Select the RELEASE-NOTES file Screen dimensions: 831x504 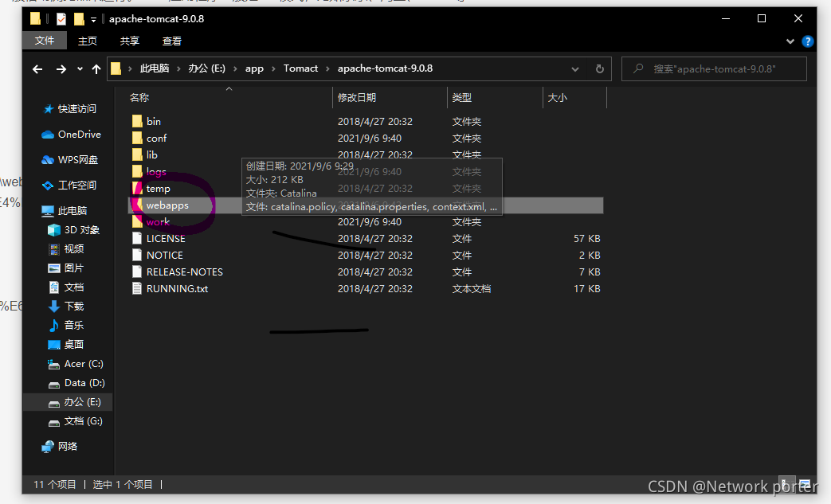(184, 272)
